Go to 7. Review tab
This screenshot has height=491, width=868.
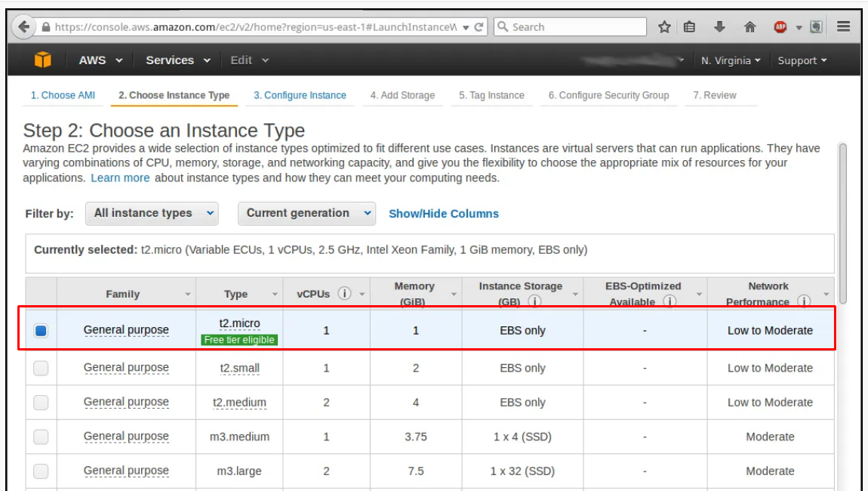715,95
